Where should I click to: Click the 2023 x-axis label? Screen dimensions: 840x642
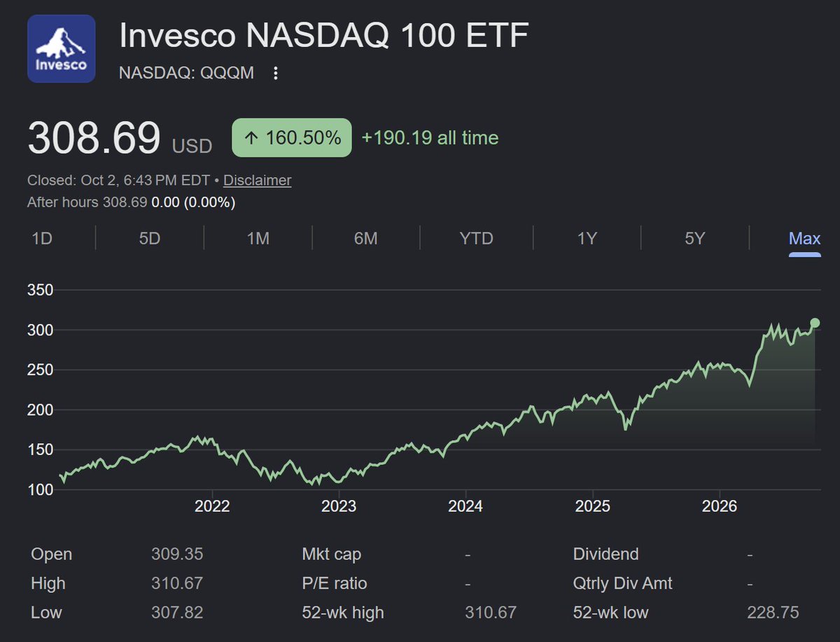pyautogui.click(x=339, y=506)
